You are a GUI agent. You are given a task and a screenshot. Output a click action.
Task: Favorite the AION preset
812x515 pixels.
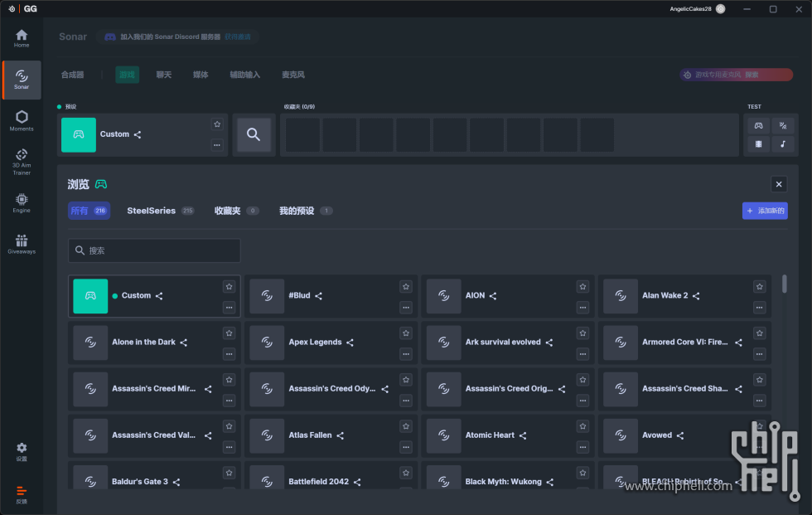(x=582, y=286)
